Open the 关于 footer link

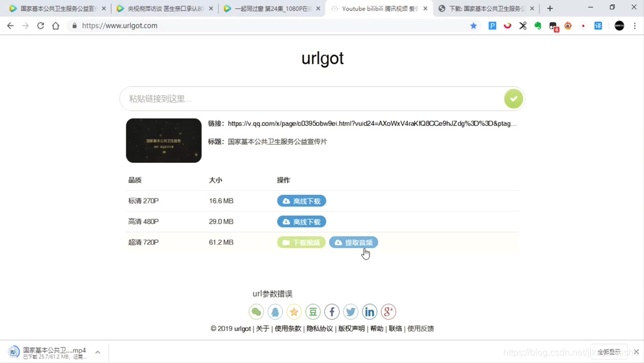coord(262,328)
